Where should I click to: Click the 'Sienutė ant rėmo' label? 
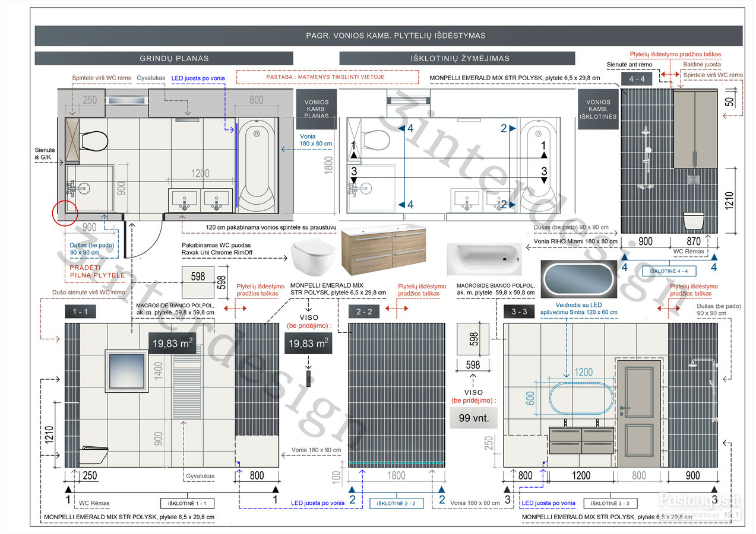tap(630, 64)
